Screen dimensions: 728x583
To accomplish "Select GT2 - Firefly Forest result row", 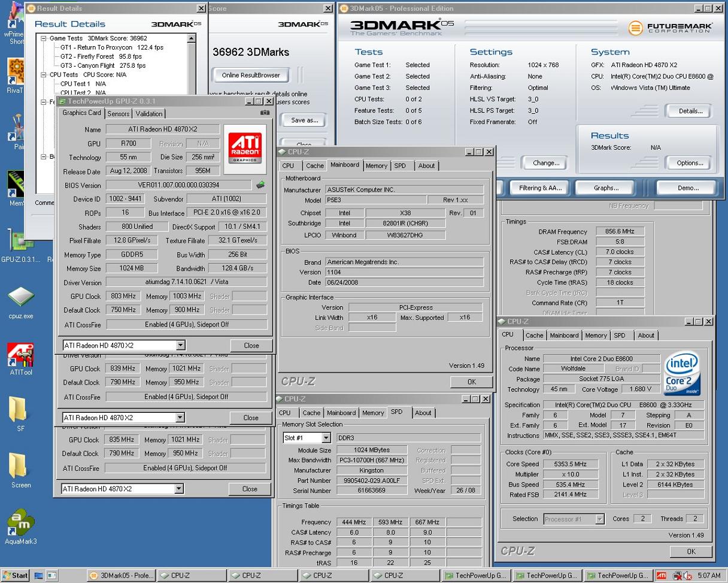I will click(x=101, y=56).
